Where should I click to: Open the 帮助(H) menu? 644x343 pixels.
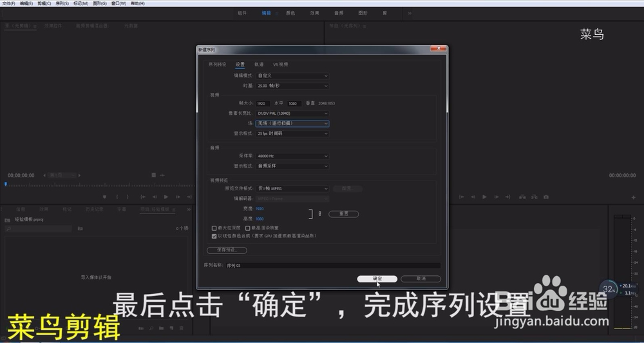[138, 3]
